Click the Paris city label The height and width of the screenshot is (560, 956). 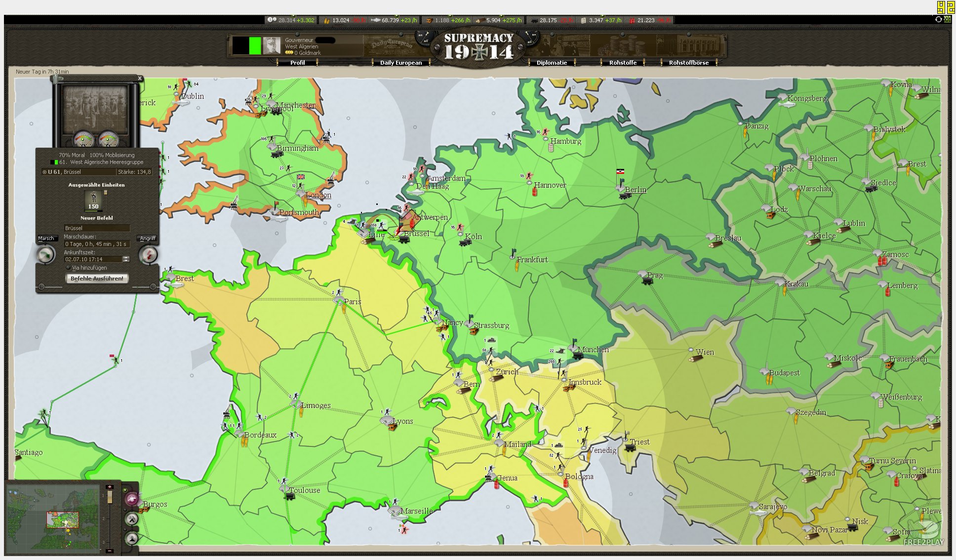pyautogui.click(x=353, y=302)
